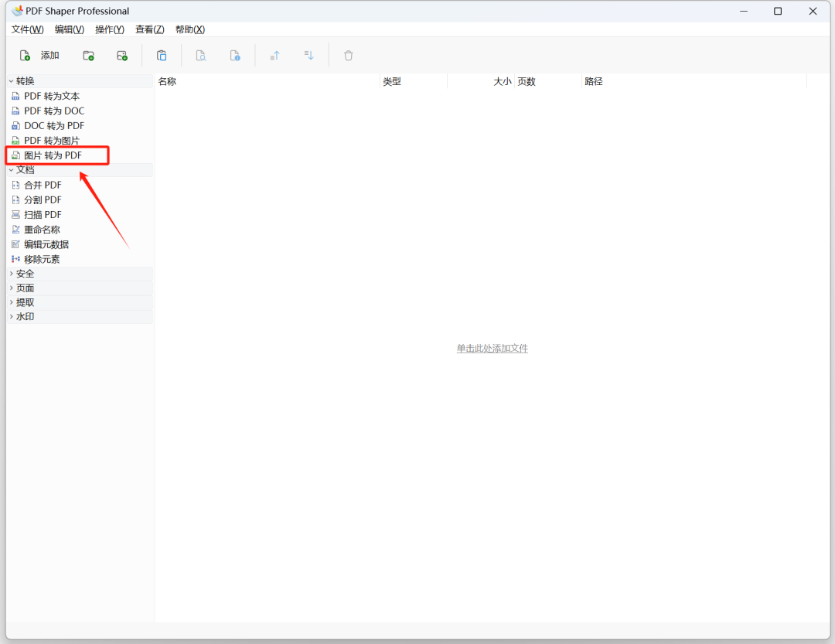This screenshot has width=835, height=644.
Task: Click the Paste clipboard toolbar icon
Action: pyautogui.click(x=162, y=56)
